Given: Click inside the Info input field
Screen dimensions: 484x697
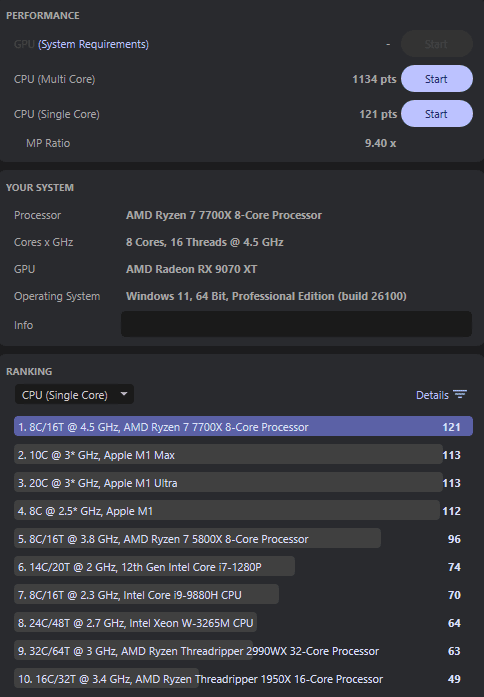Looking at the screenshot, I should (x=296, y=324).
